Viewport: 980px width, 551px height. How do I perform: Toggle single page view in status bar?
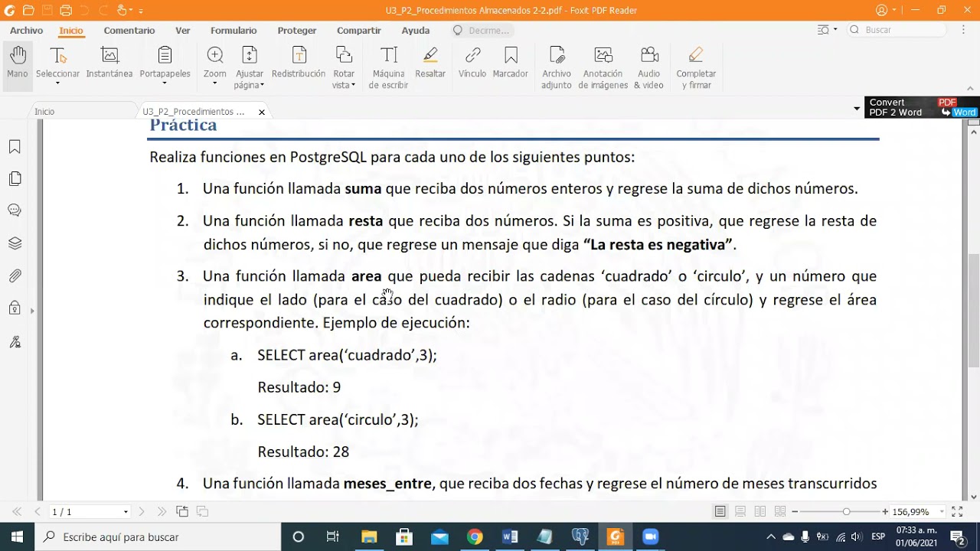(x=720, y=511)
